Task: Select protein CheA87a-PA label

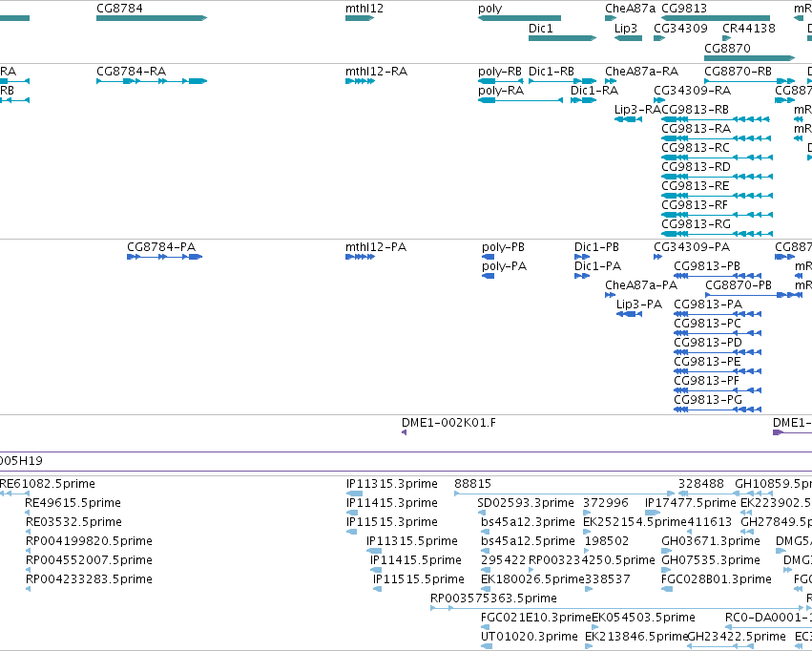Action: coord(641,285)
